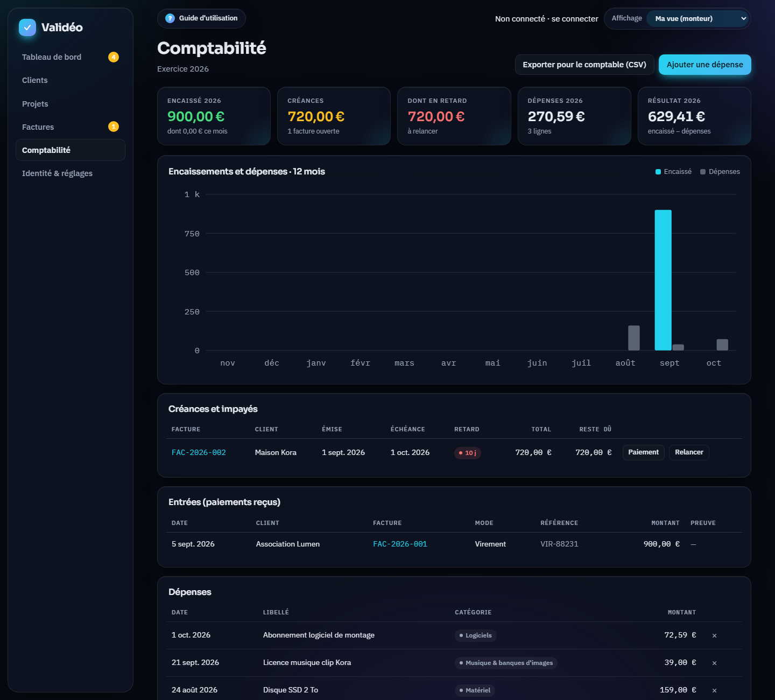Viewport: 775px width, 700px height.
Task: Open Identité & réglages
Action: [x=70, y=173]
